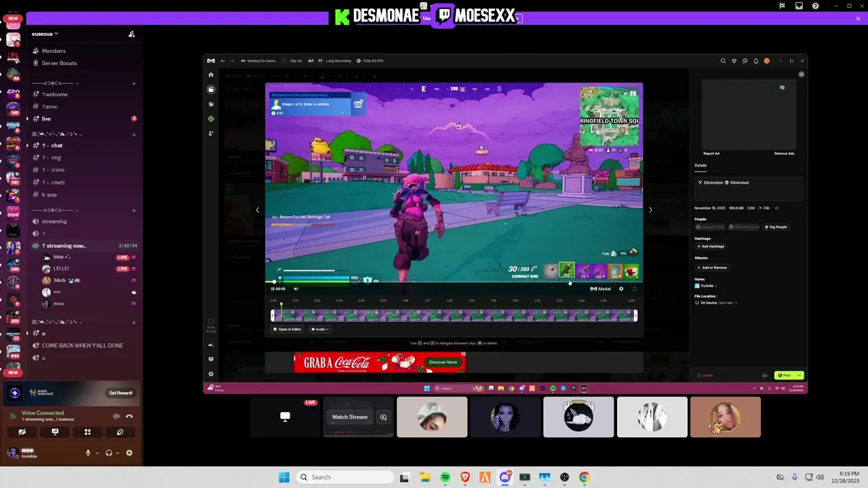Image resolution: width=868 pixels, height=488 pixels.
Task: Mute the microphone in the user panel
Action: (x=87, y=453)
